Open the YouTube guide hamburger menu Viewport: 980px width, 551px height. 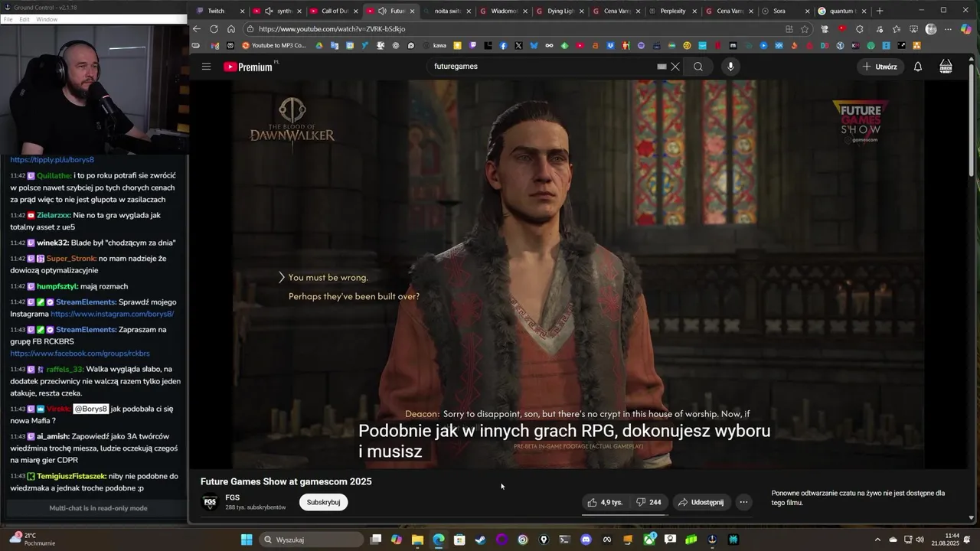[x=206, y=67]
